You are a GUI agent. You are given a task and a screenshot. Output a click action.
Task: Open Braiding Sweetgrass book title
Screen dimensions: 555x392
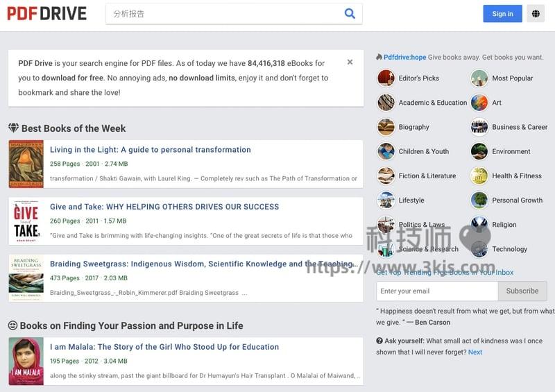tap(203, 264)
